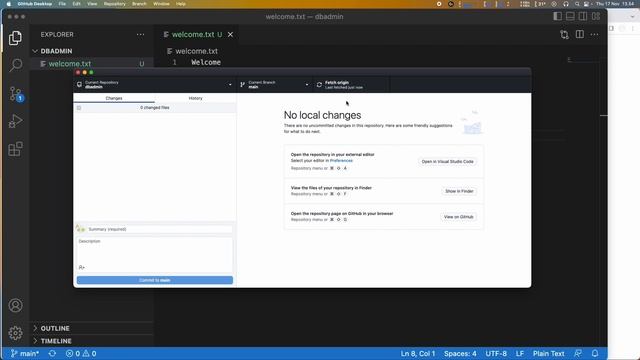640x360 pixels.
Task: Click the Split Editor Right icon
Action: coord(580,35)
